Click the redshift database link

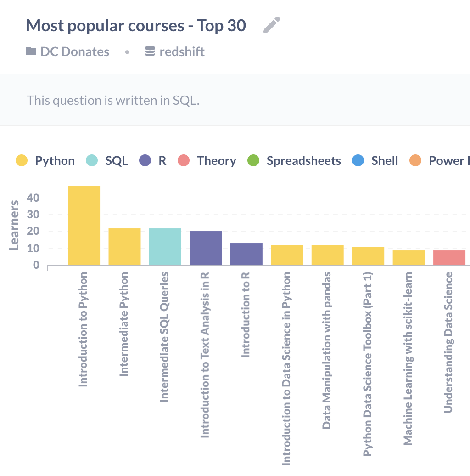[x=182, y=51]
